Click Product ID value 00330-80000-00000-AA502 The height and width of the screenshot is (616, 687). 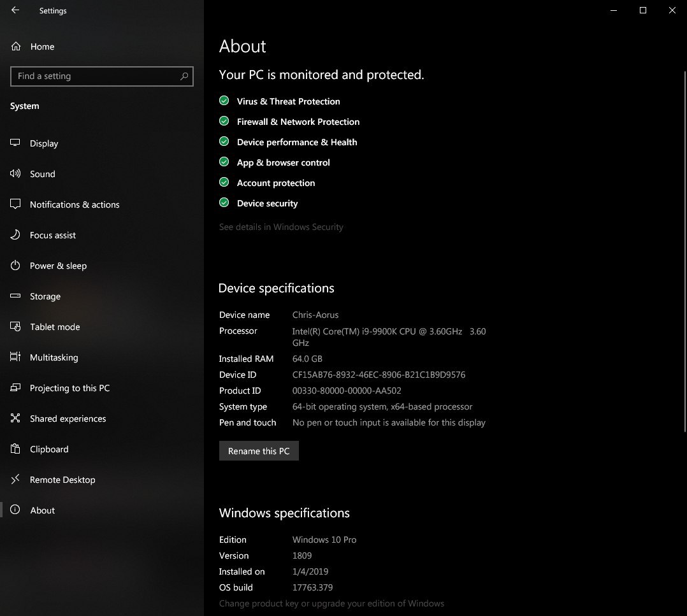pos(347,390)
